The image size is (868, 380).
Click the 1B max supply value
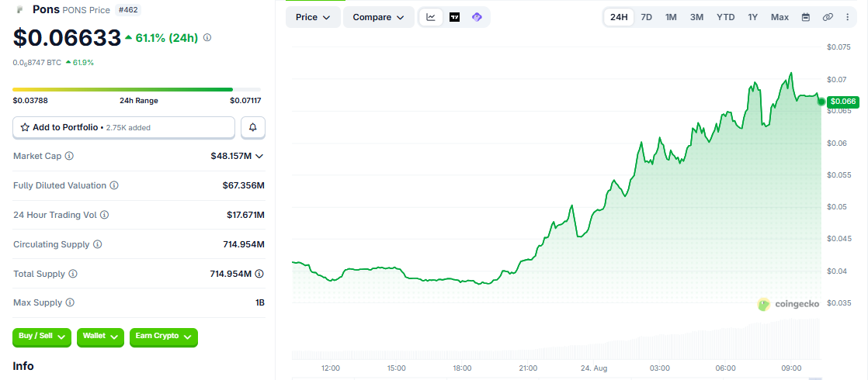tap(260, 303)
